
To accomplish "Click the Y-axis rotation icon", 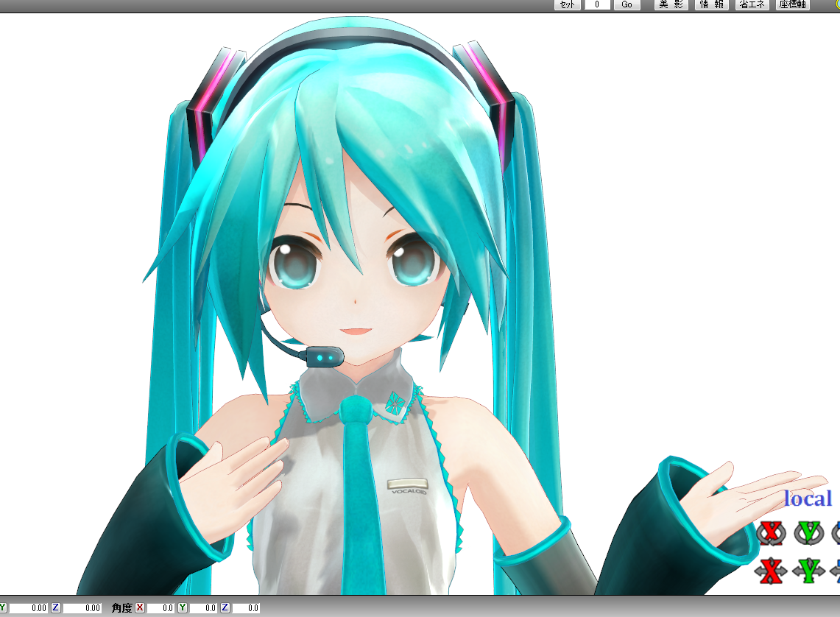I will [x=809, y=532].
